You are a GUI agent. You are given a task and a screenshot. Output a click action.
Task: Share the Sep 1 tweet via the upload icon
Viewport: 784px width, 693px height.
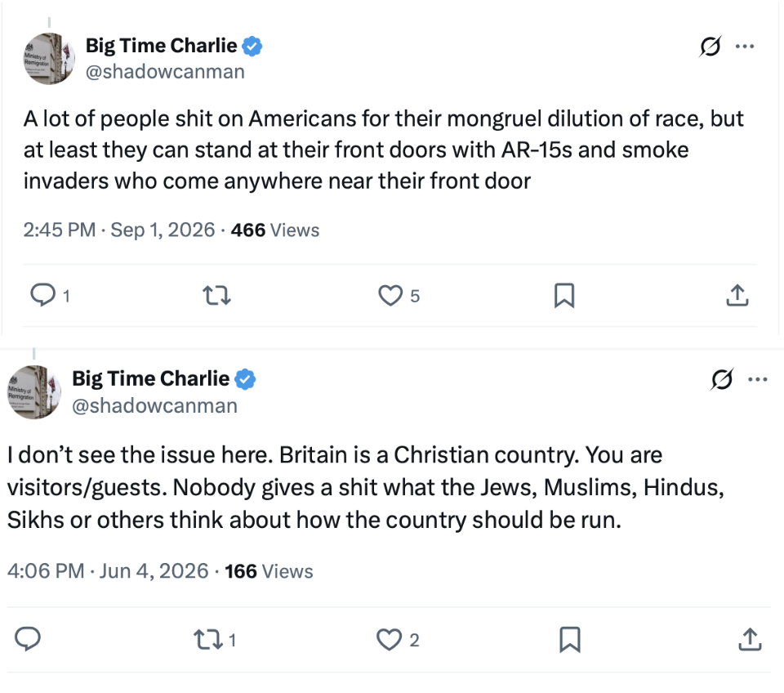[737, 295]
